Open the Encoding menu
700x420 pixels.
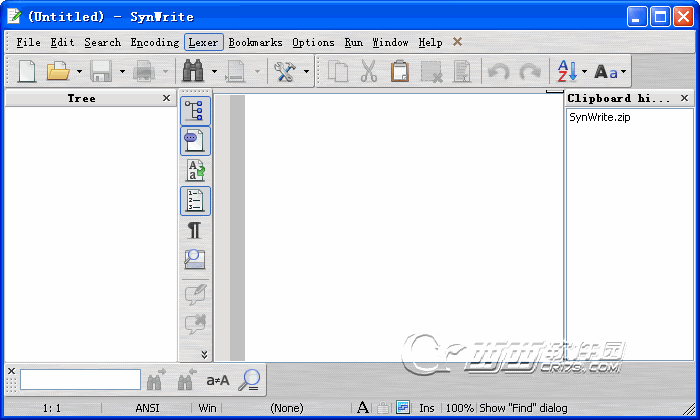(x=155, y=42)
